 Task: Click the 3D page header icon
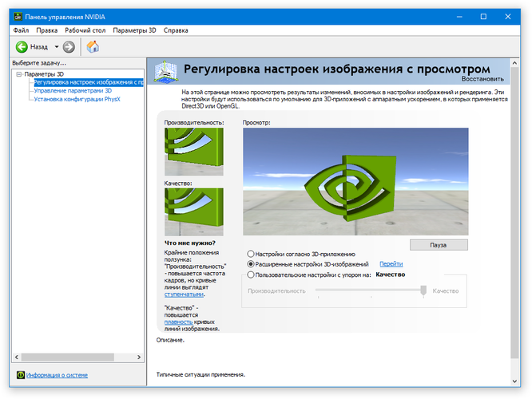click(166, 71)
